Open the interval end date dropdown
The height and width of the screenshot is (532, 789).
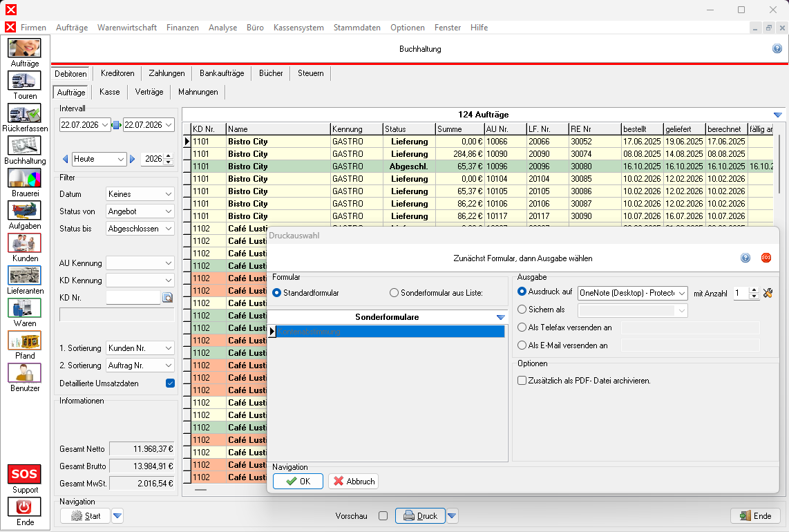point(169,125)
